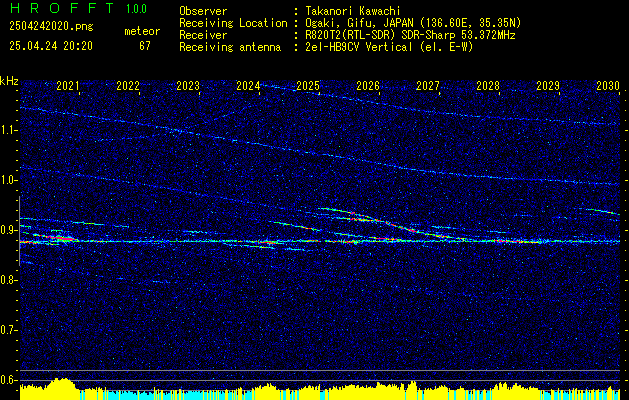Viewport: 629px width, 400px height.
Task: Click the 2028 time marker
Action: [x=488, y=86]
